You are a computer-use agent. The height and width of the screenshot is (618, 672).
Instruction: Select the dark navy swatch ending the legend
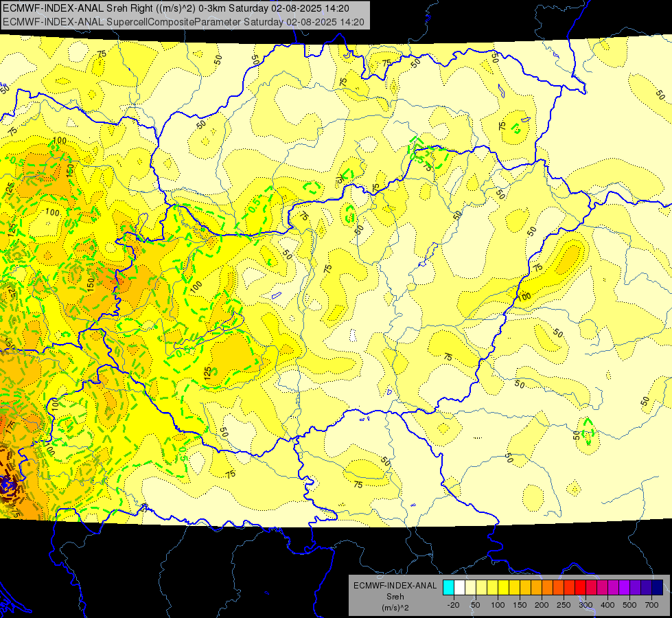point(658,587)
